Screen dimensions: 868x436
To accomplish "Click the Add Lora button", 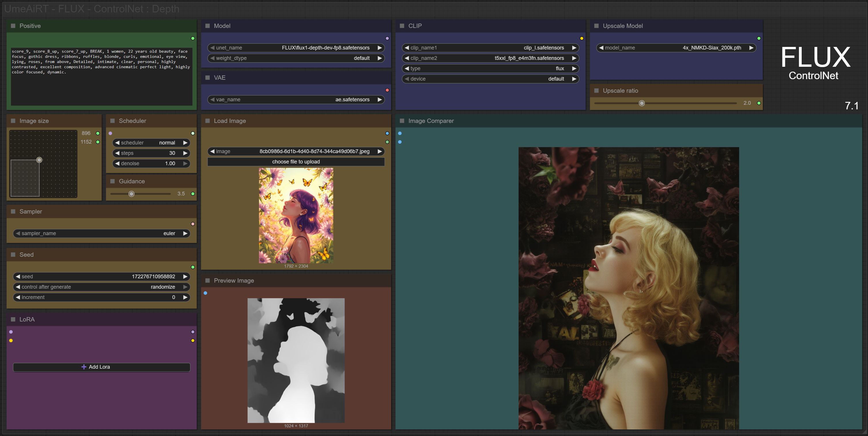I will pos(101,367).
